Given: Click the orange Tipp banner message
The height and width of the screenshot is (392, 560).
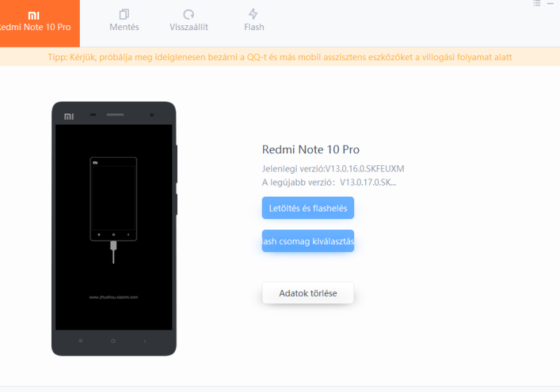Looking at the screenshot, I should coord(280,57).
